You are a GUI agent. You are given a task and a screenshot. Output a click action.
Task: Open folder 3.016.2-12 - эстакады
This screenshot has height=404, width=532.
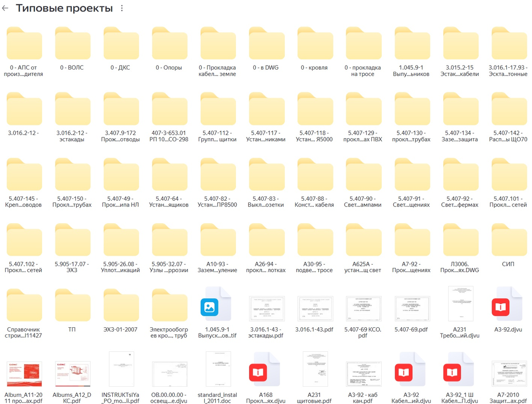(73, 109)
